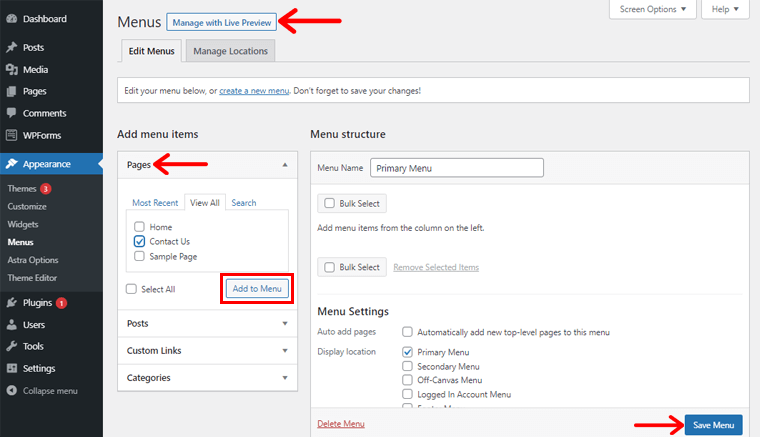
Task: Click the Add to Menu button
Action: 257,289
